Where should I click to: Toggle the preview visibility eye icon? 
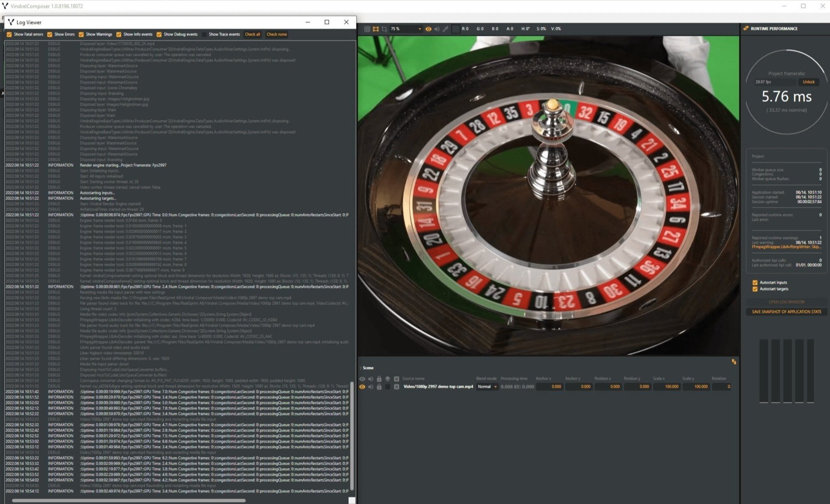point(428,29)
